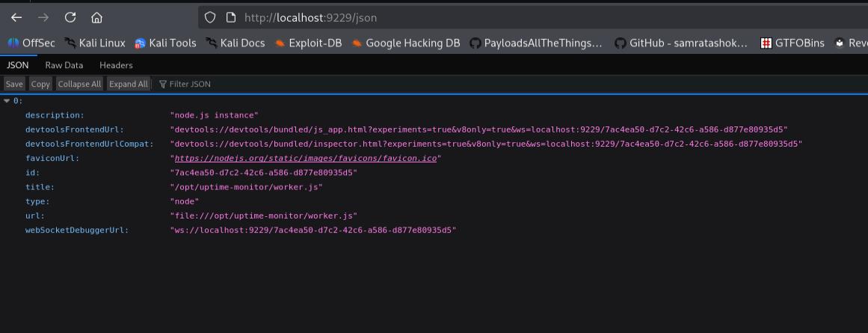Open the Google Hacking DB bookmark
Image resolution: width=868 pixels, height=333 pixels.
point(406,43)
